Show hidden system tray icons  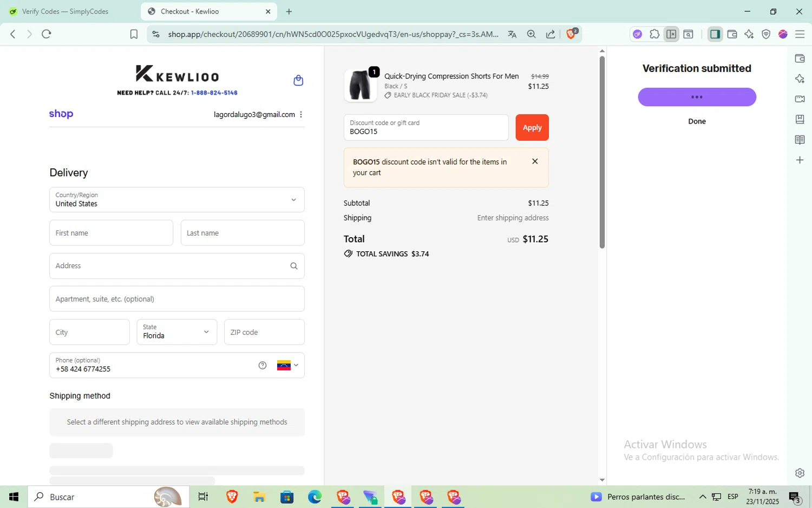[703, 497]
